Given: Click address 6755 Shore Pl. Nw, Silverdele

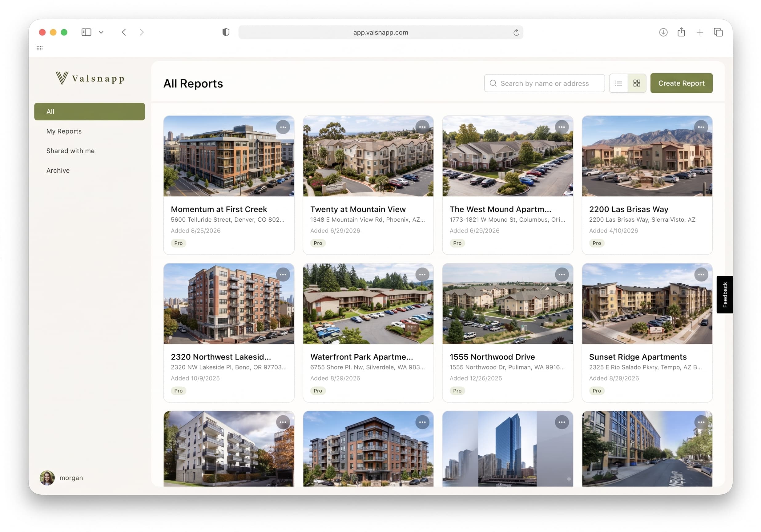Looking at the screenshot, I should 367,367.
